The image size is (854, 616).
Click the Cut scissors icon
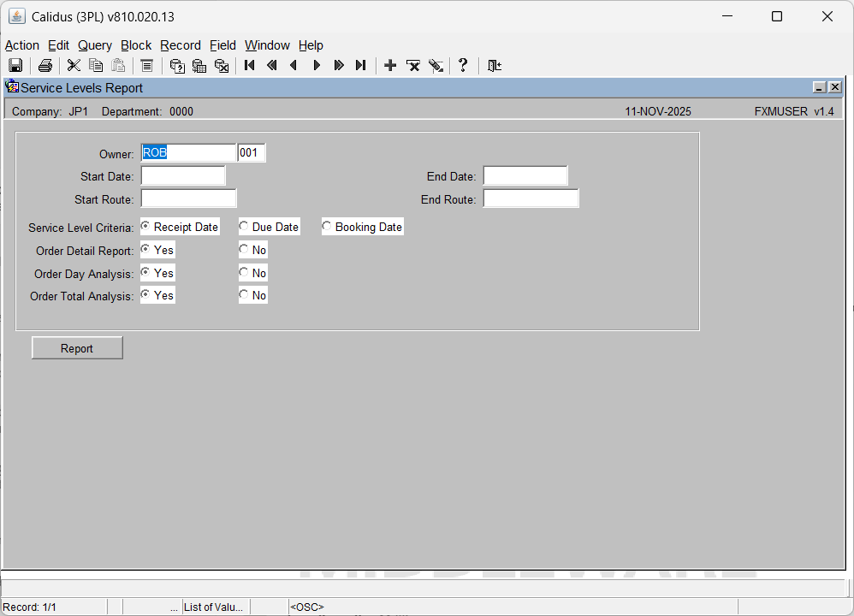coord(74,66)
